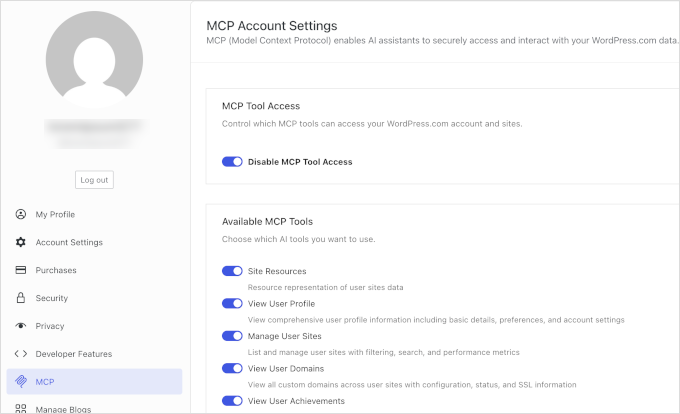Screen dimensions: 680x414
Task: Click the Purchases credit card icon
Action: coord(21,270)
